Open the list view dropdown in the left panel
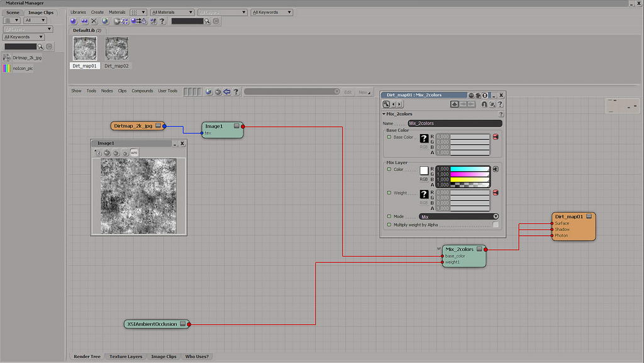The height and width of the screenshot is (363, 644). 11,20
